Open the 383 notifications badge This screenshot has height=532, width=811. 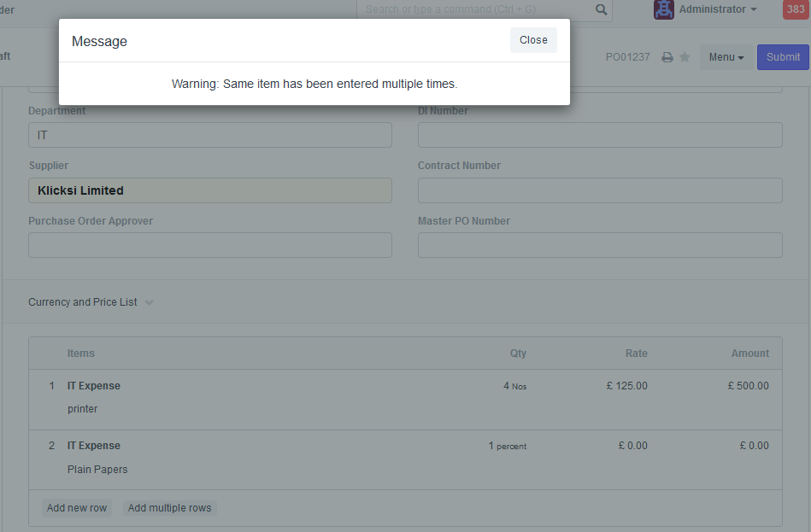click(x=795, y=9)
